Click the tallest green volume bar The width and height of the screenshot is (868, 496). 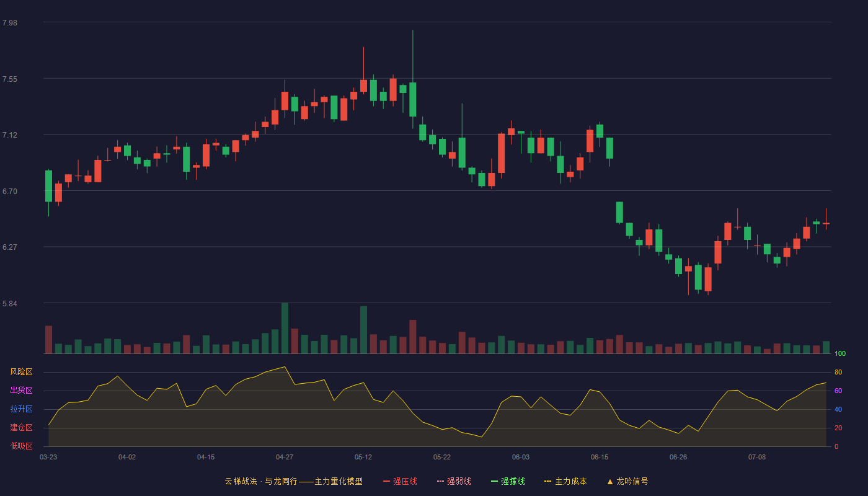(x=285, y=328)
